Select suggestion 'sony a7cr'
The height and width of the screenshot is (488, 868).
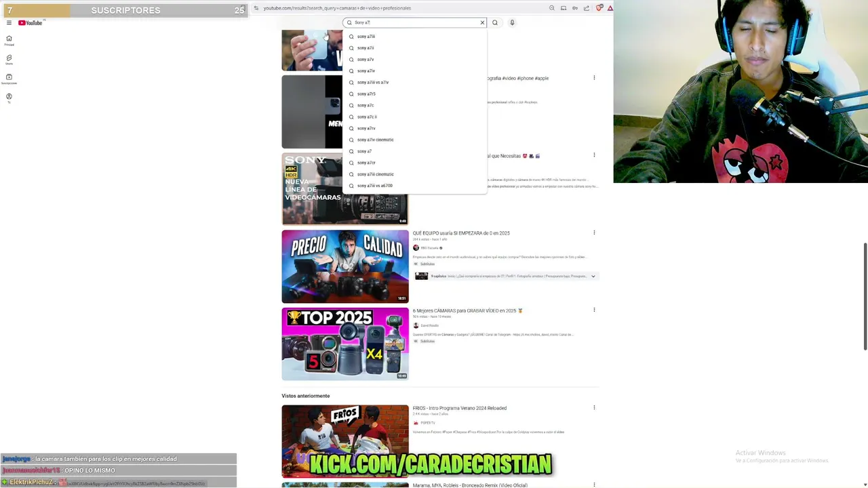[414, 163]
